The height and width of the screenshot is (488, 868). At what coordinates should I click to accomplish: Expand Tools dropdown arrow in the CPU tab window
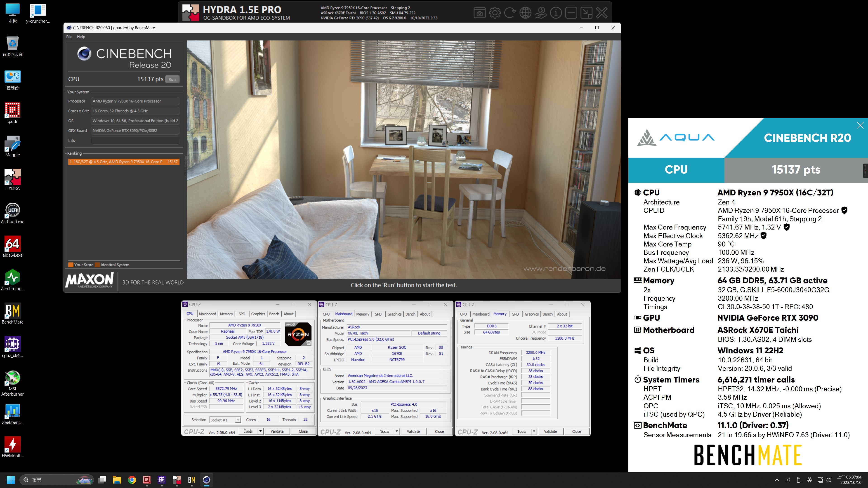[260, 431]
